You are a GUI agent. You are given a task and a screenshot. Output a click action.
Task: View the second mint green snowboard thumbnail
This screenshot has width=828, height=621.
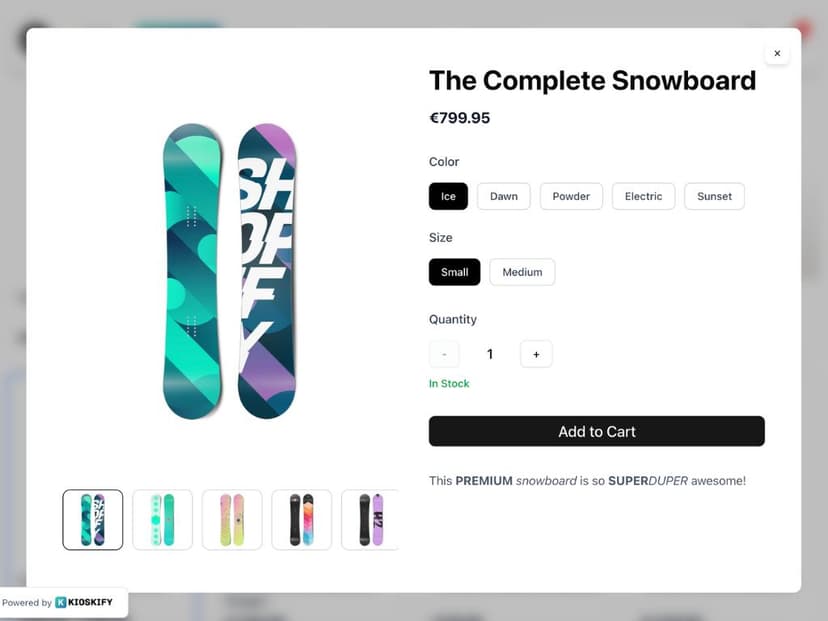tap(162, 519)
